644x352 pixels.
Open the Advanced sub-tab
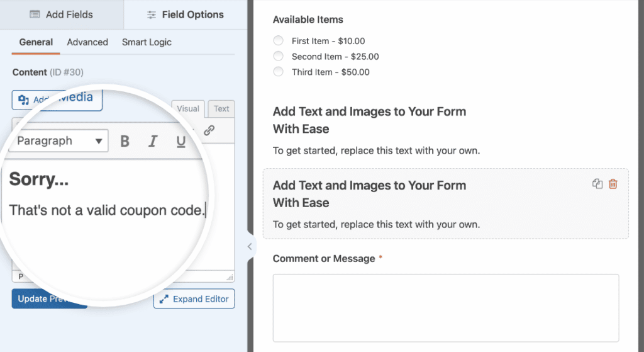tap(87, 42)
